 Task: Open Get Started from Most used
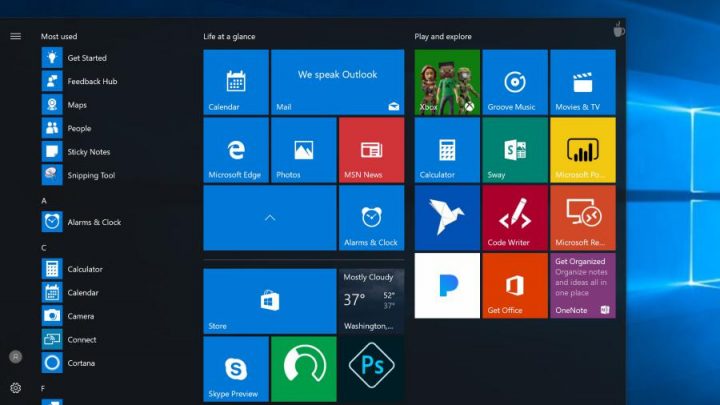coord(74,58)
